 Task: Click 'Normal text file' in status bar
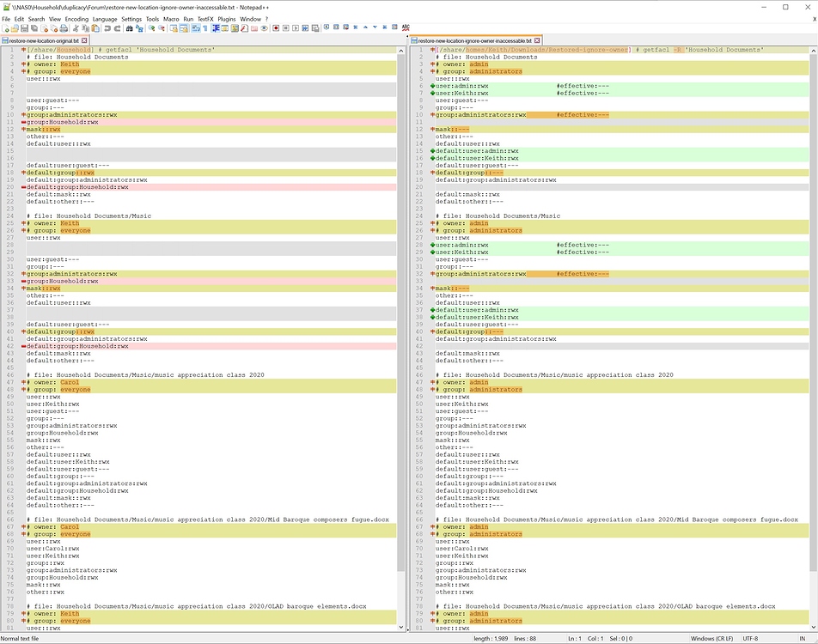20,638
